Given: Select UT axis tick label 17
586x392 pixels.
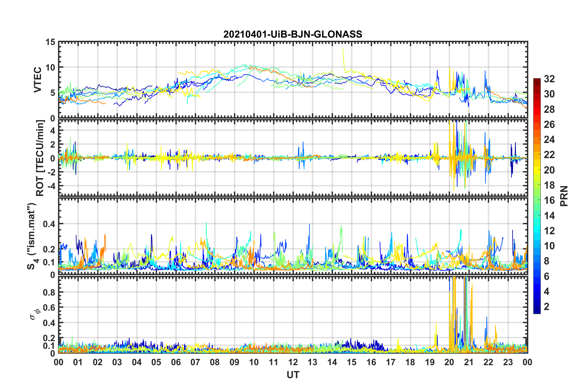Looking at the screenshot, I should tap(391, 362).
